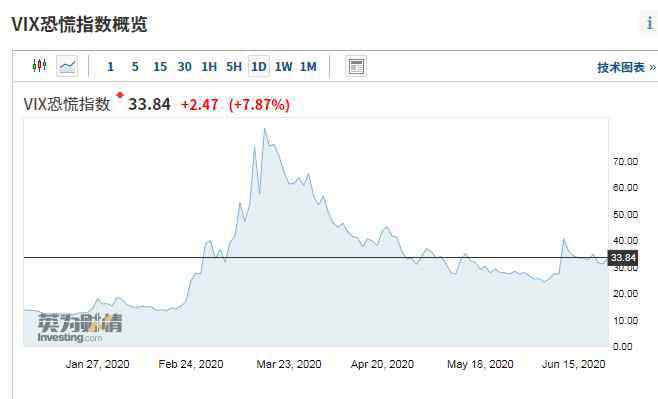Click the Jan 27, 2020 axis label
Image resolution: width=658 pixels, height=399 pixels.
pos(97,364)
